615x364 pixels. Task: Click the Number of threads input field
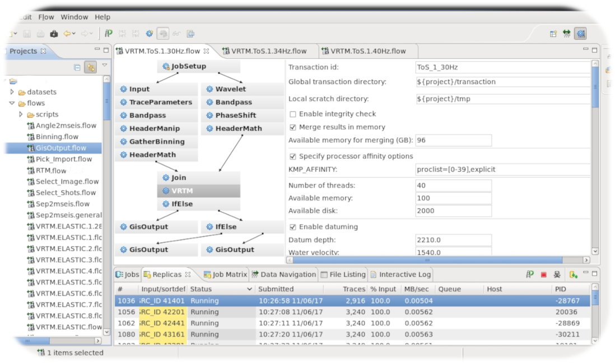point(453,185)
